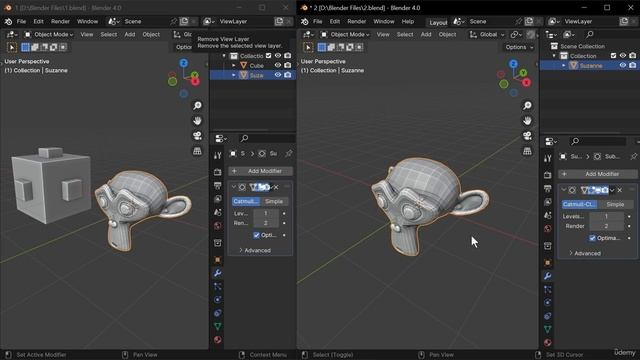Toggle camera view icon in left viewport

[197, 136]
